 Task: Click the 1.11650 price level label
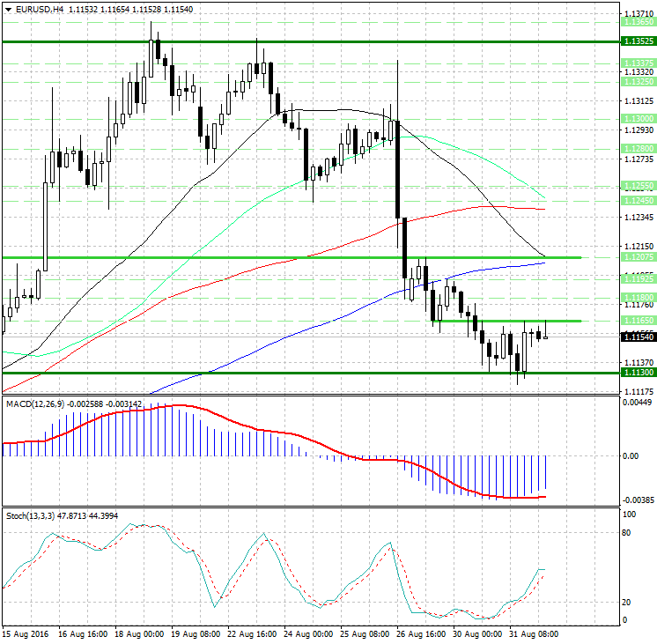click(x=639, y=321)
